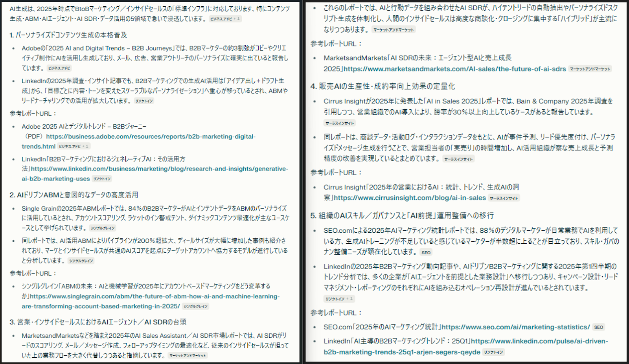Click the シングルグレイン chip after the パイプライン200% bullet
The height and width of the screenshot is (364, 629).
tap(81, 261)
